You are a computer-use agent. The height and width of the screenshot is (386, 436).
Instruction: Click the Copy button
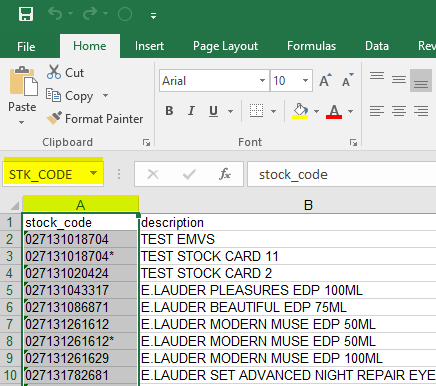70,96
